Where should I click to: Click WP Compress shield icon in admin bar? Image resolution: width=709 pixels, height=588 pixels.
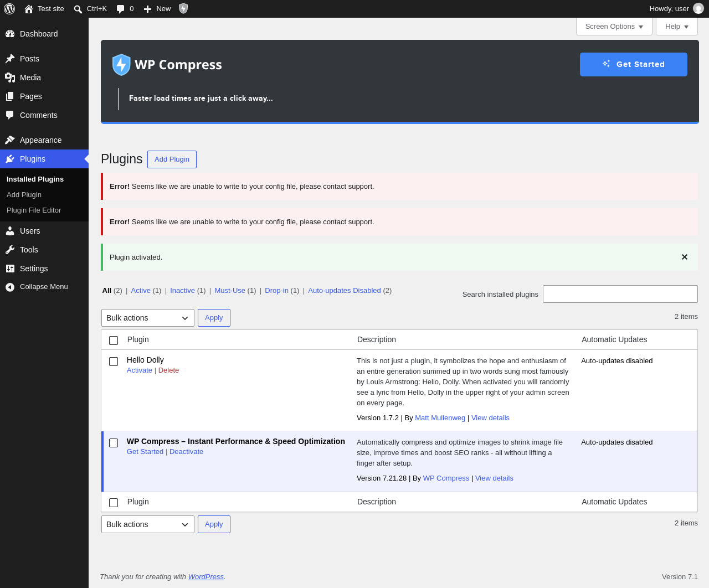click(183, 8)
